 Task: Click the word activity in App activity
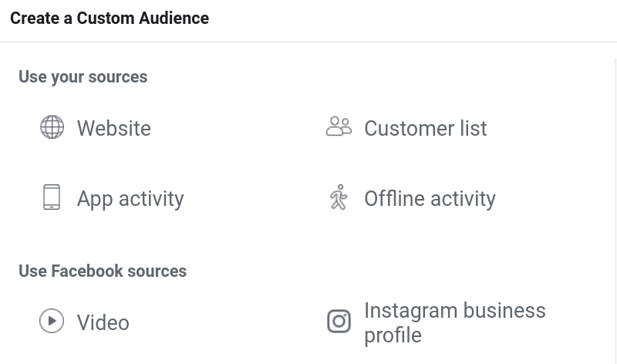click(151, 199)
